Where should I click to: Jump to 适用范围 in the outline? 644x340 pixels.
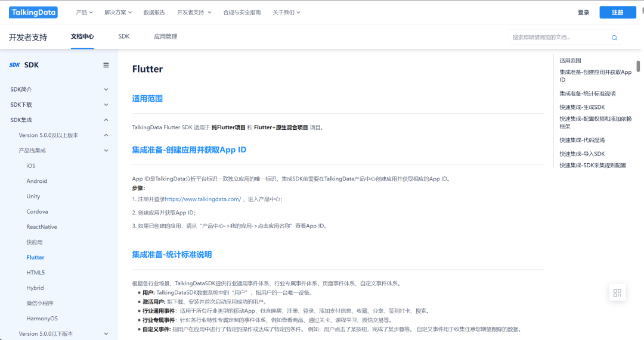(x=570, y=61)
